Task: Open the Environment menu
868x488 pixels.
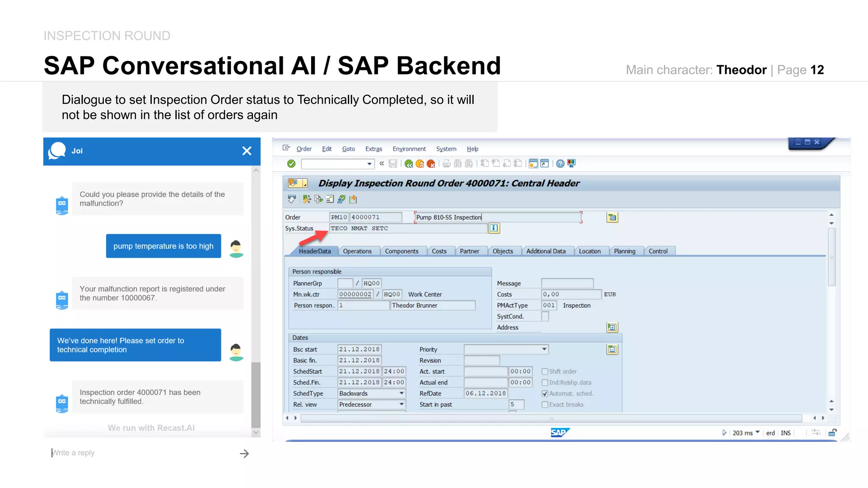Action: coord(409,149)
